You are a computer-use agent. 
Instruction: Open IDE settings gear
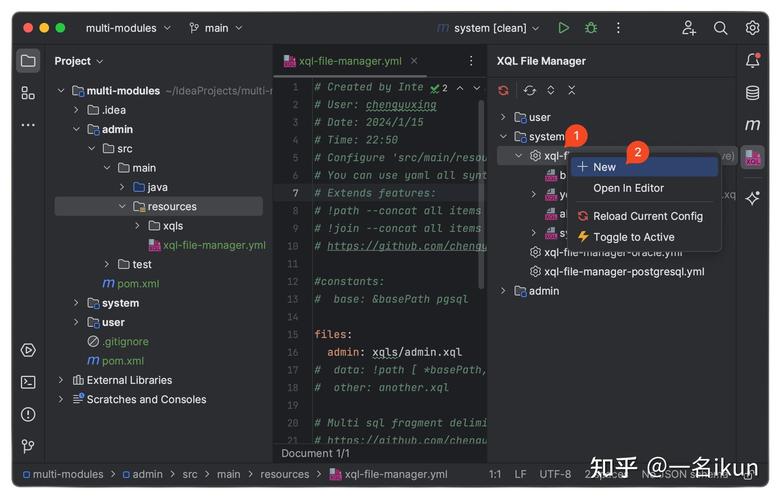coord(752,28)
